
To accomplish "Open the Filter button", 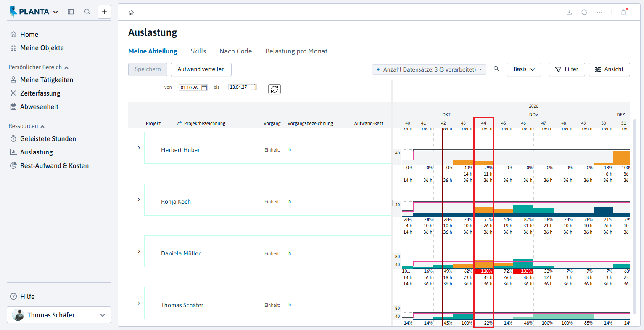I will 567,69.
